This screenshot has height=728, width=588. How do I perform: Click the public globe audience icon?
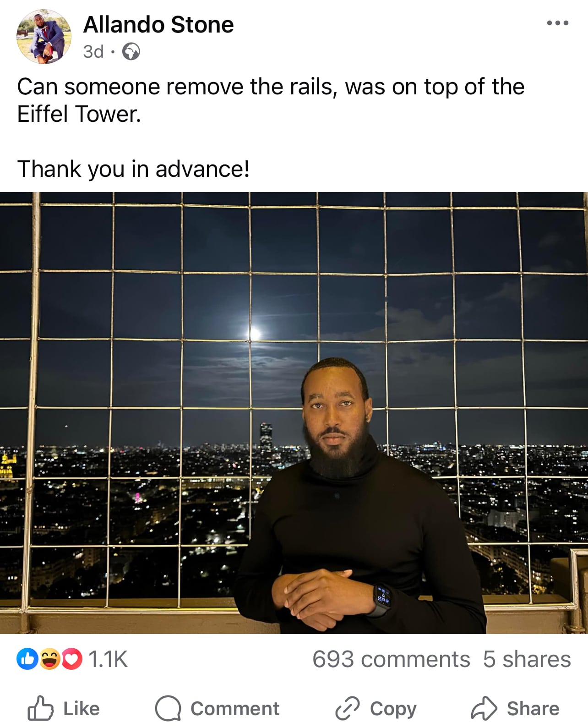click(x=131, y=52)
